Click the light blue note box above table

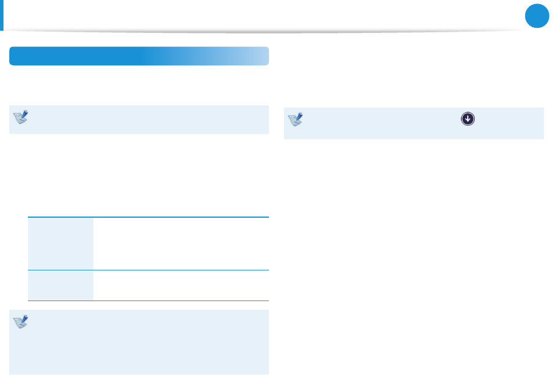point(139,120)
